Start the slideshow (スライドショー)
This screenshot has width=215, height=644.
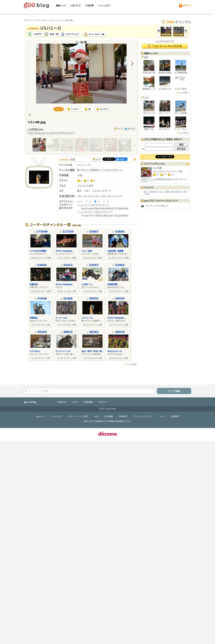[x=71, y=34]
